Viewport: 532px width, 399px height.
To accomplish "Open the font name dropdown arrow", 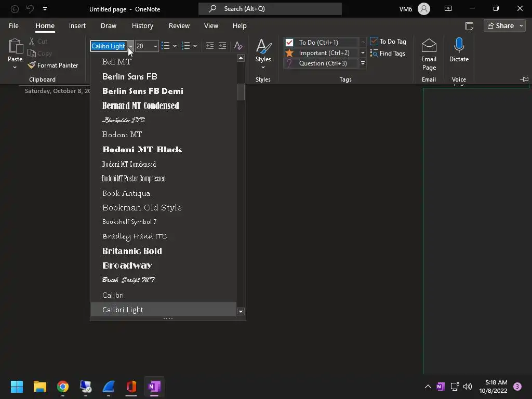I will (130, 46).
